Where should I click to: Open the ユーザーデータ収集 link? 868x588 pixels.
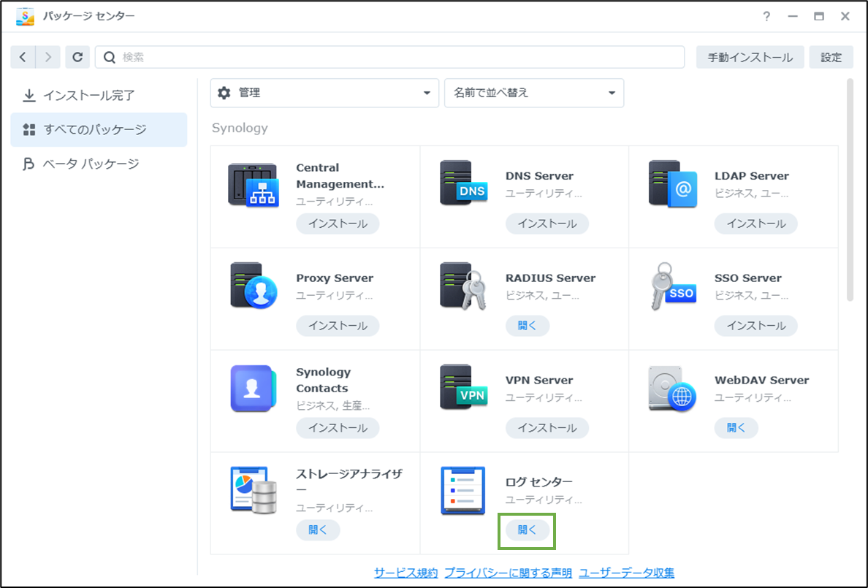tap(627, 573)
